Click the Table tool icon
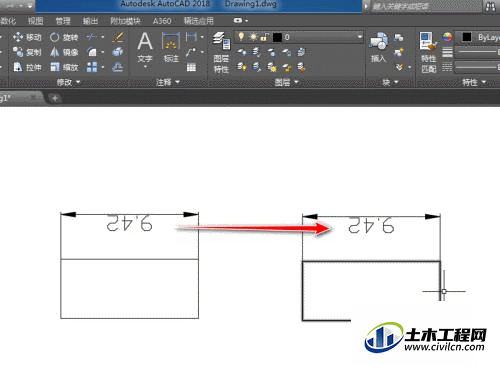500x375 pixels. pyautogui.click(x=191, y=67)
